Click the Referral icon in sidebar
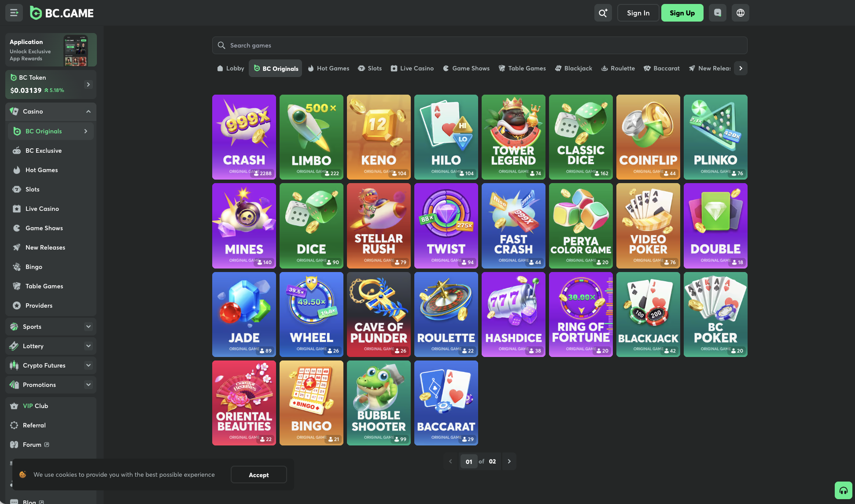The image size is (855, 504). point(14,425)
